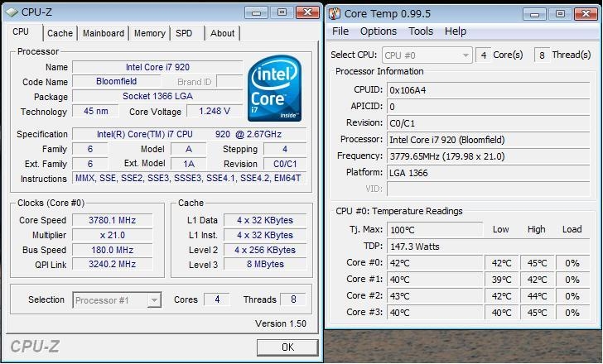This screenshot has width=603, height=364.
Task: Click the Level 3 value 8 MBytes
Action: point(265,264)
